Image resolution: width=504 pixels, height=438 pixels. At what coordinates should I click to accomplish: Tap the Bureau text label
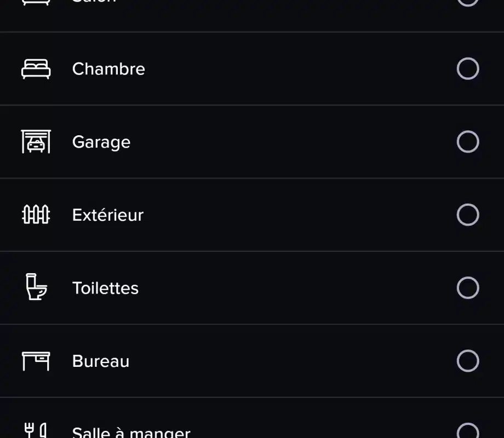click(x=101, y=361)
